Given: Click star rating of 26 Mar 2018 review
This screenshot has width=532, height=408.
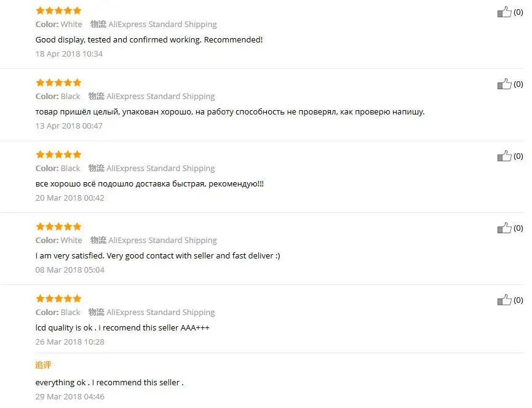Looking at the screenshot, I should 58,298.
